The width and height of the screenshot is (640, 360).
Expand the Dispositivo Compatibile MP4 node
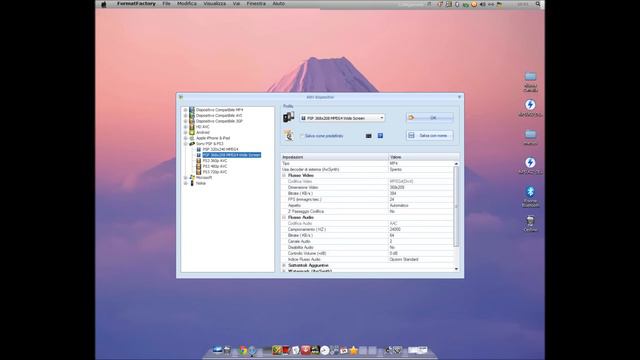(186, 110)
